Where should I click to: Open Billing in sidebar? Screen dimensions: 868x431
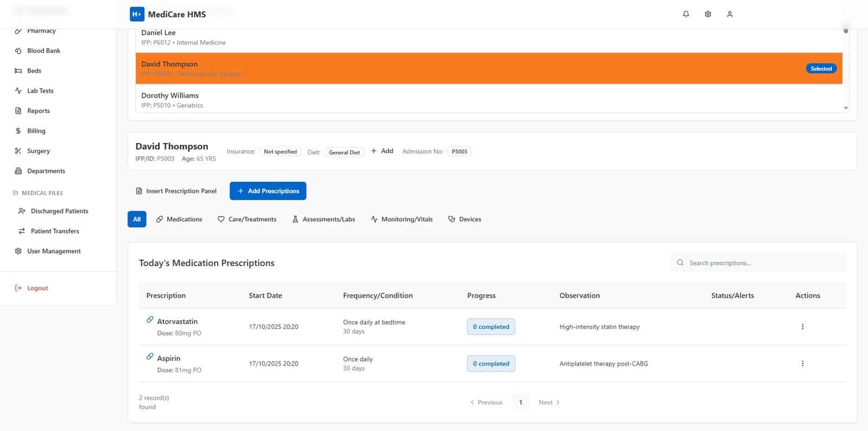tap(36, 131)
